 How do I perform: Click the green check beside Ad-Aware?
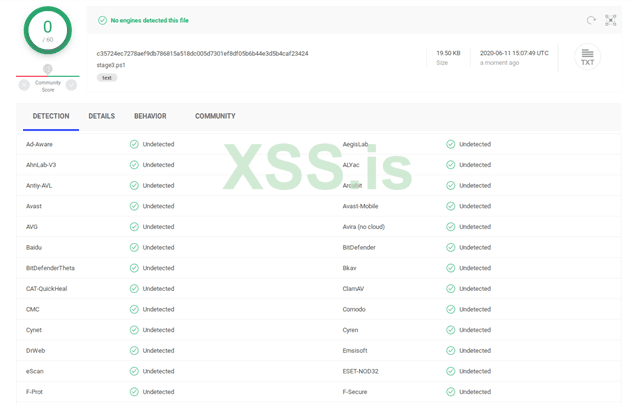click(134, 144)
